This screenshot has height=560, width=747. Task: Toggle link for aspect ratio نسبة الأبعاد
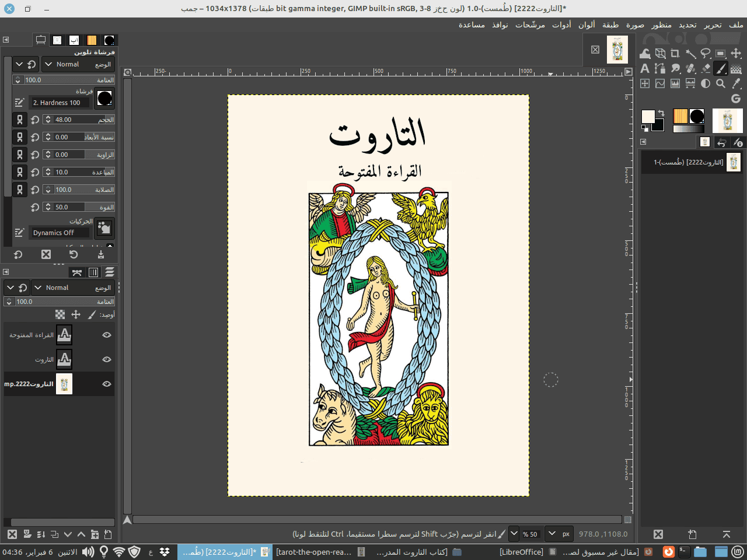20,137
